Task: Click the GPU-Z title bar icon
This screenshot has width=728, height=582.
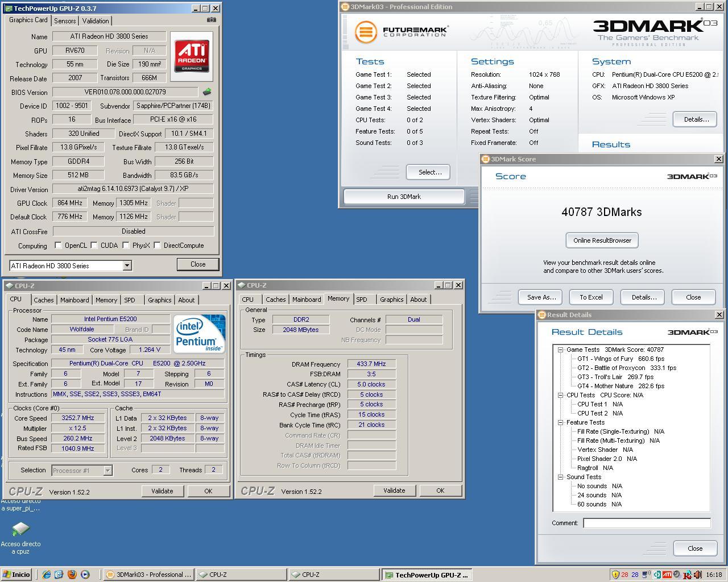Action: pos(8,9)
